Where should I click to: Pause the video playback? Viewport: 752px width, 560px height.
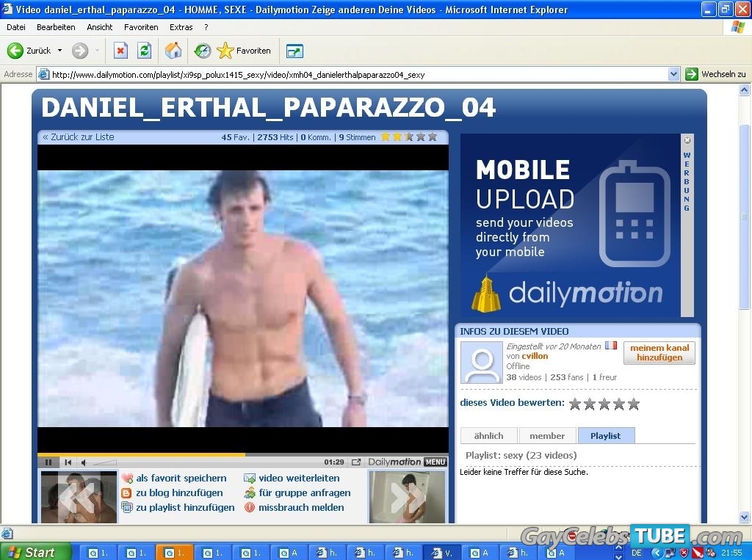click(48, 462)
